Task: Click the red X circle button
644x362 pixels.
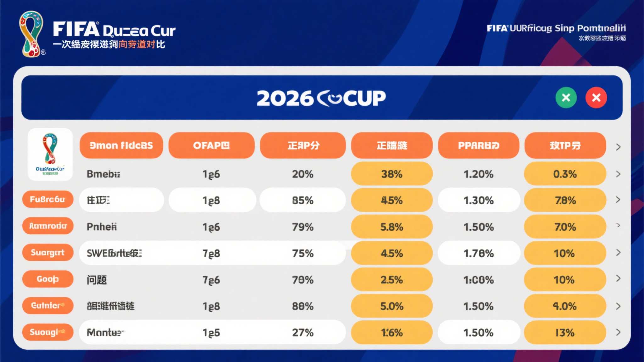Action: pos(596,98)
